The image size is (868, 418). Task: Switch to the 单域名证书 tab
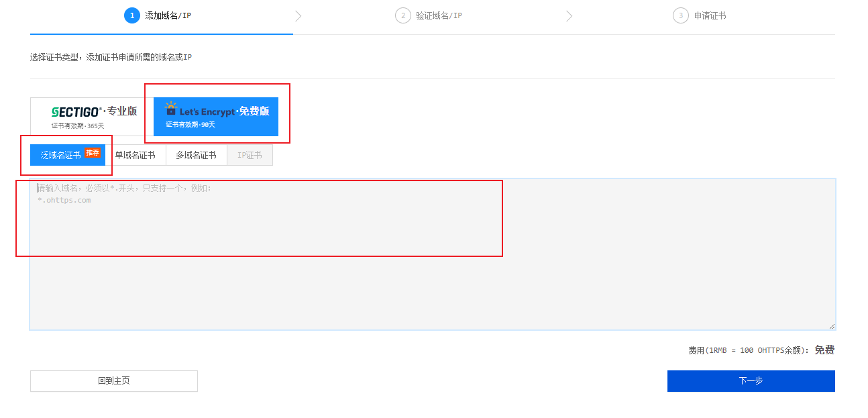click(x=135, y=155)
